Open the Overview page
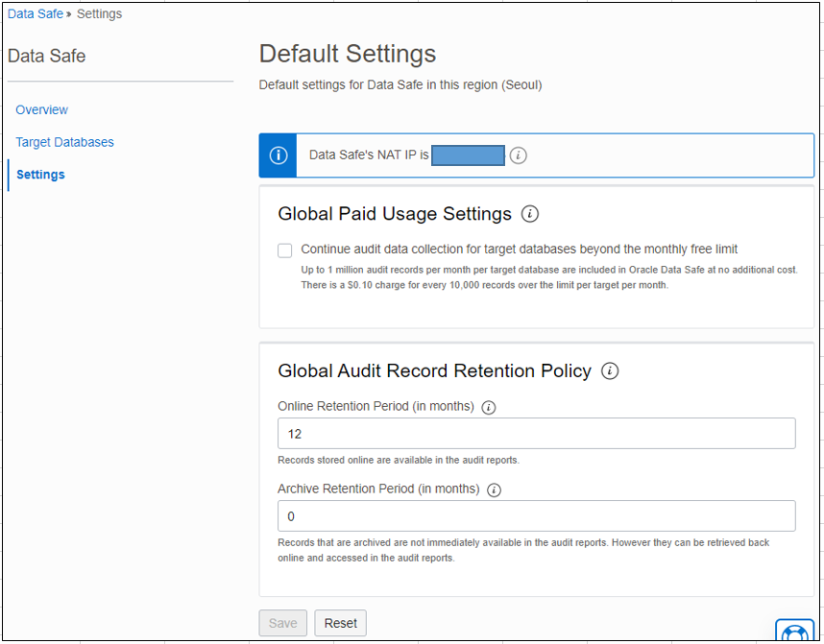Screen dimensions: 824x644 coord(41,109)
